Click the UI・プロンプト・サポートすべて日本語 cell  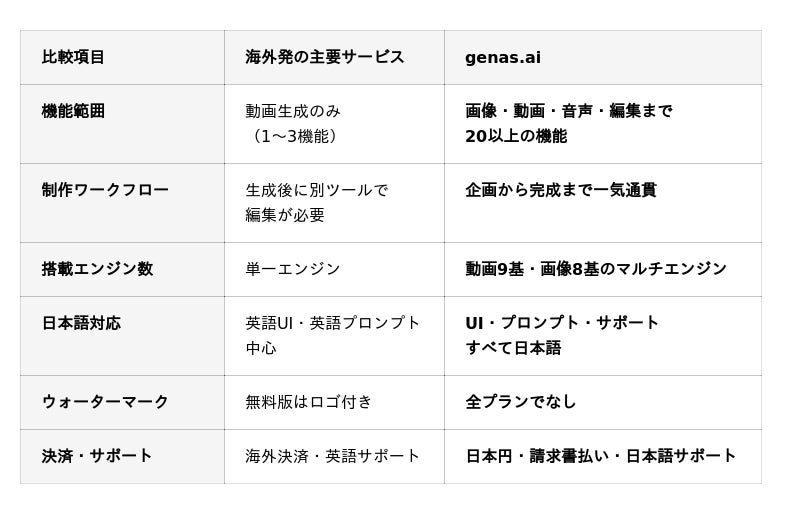pos(562,335)
